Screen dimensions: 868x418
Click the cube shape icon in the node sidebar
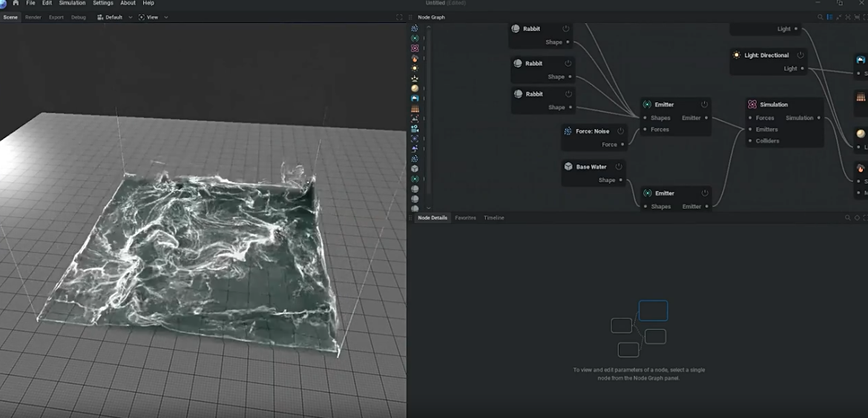coord(415,169)
